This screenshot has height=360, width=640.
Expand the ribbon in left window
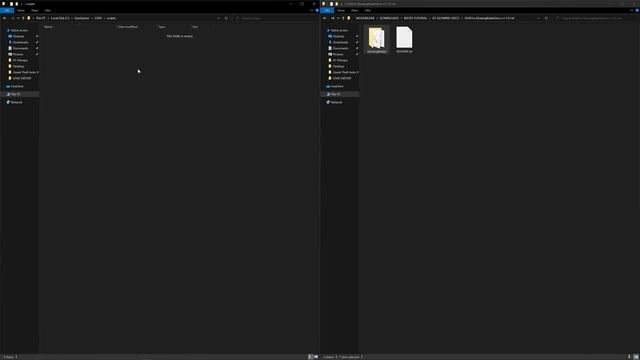(x=311, y=10)
